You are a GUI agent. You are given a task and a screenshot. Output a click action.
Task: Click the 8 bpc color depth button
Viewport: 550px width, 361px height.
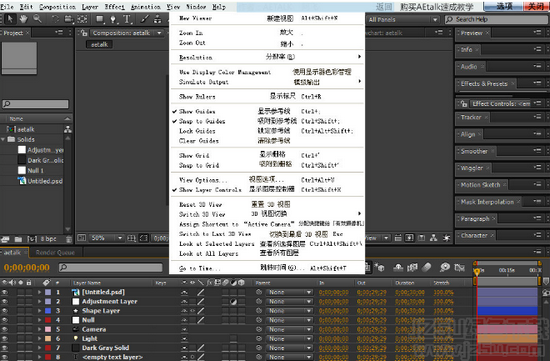coord(48,239)
